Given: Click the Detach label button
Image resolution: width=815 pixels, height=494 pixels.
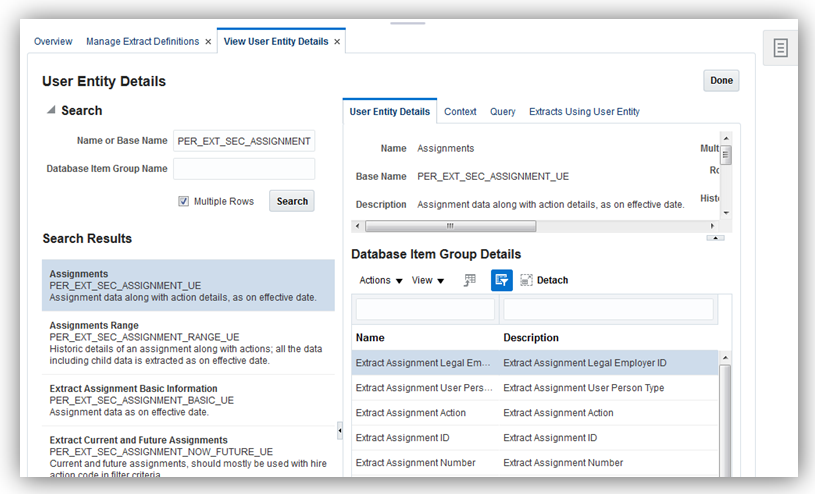Looking at the screenshot, I should pyautogui.click(x=553, y=280).
